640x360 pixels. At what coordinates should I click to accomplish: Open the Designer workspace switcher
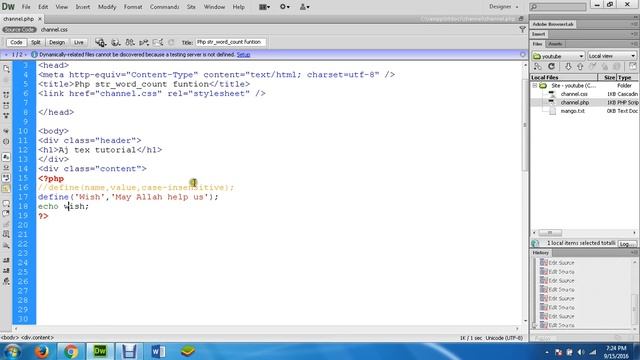504,7
